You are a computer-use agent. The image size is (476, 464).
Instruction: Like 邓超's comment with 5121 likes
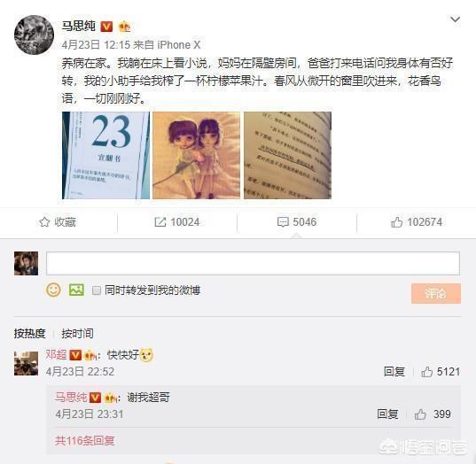(x=426, y=372)
